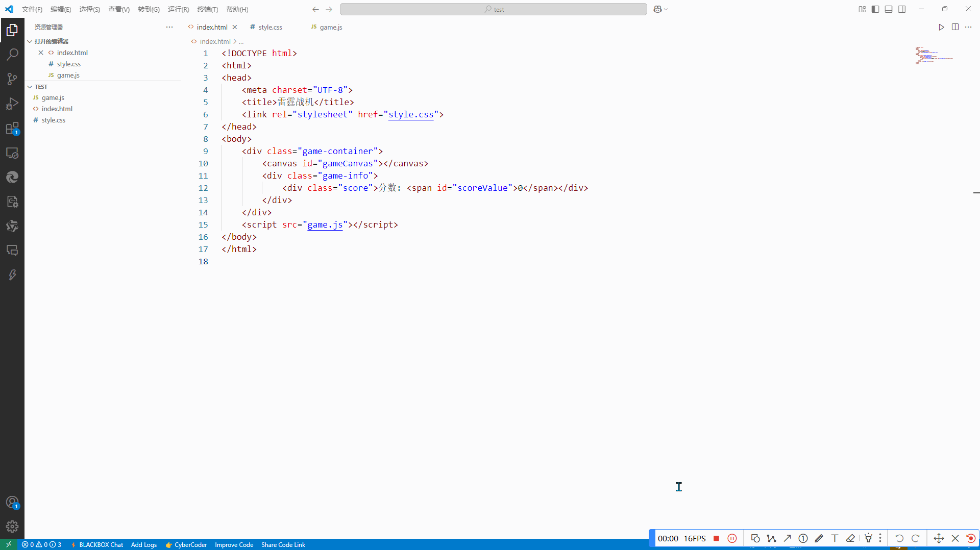Open the Copilot chat dropdown arrow
The height and width of the screenshot is (550, 980).
pos(666,10)
